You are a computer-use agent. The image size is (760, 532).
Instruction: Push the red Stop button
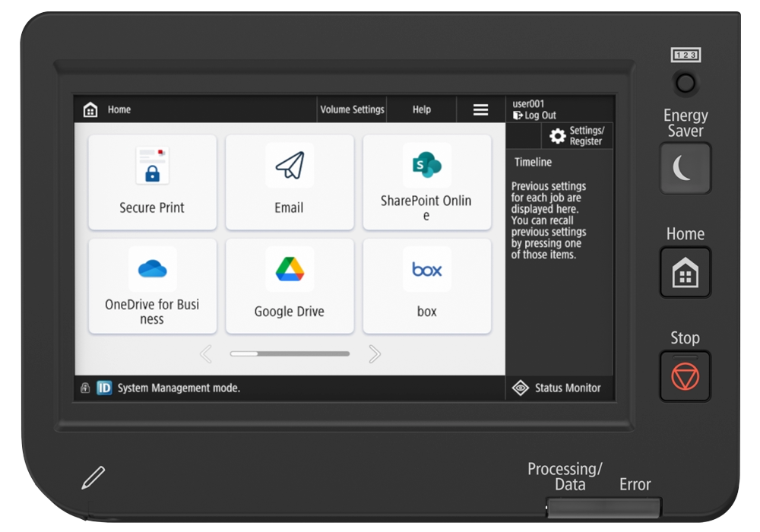[686, 376]
